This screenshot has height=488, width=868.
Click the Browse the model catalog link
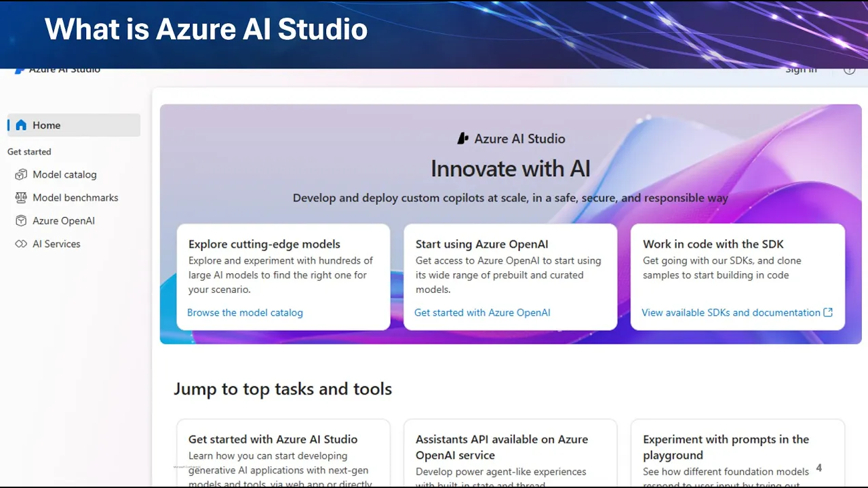[x=245, y=312]
